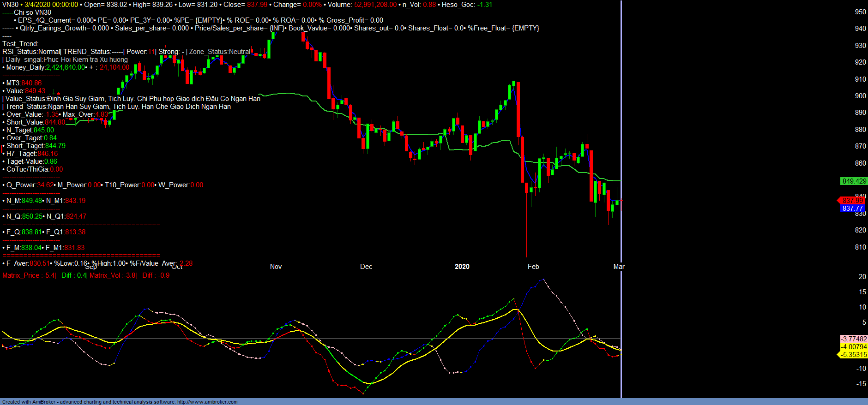The height and width of the screenshot is (405, 868).
Task: Click the Q_Power value 34.62
Action: click(x=45, y=185)
